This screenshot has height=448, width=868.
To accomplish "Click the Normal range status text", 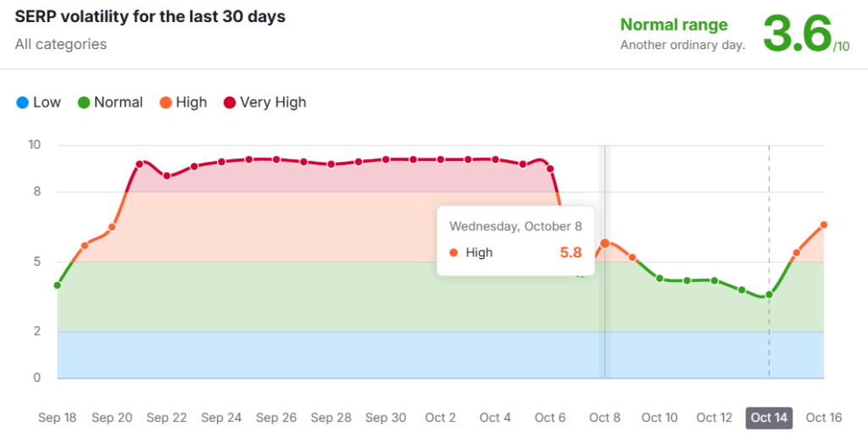I will point(674,25).
